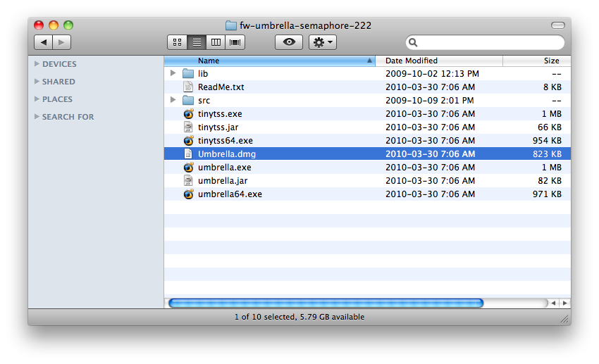Screen dimensions: 599x364
Task: Open the Action gear menu
Action: click(323, 42)
